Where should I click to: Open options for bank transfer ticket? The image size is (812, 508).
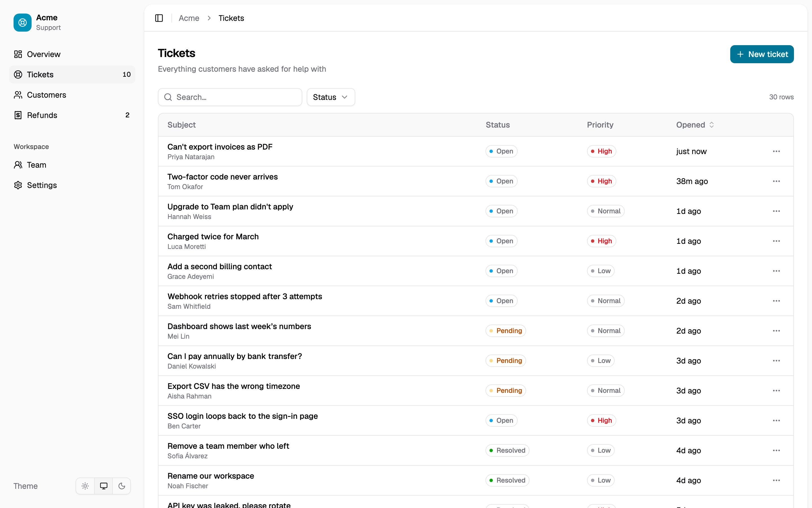point(776,360)
